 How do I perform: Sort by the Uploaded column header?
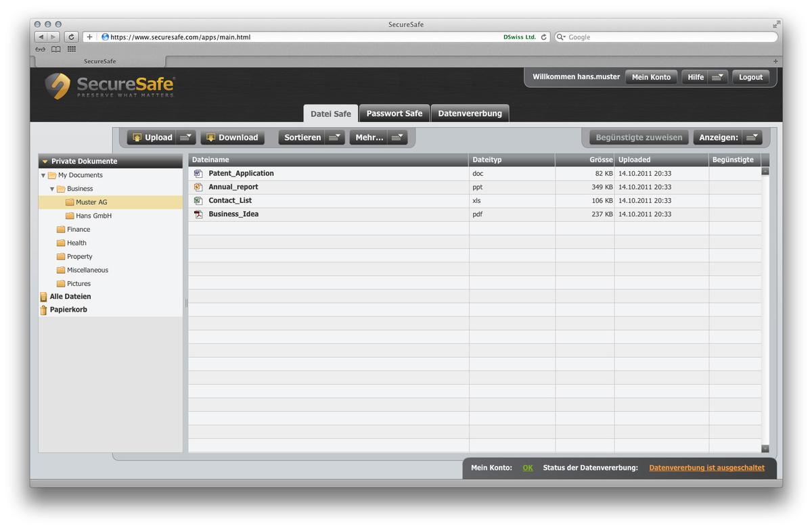661,160
